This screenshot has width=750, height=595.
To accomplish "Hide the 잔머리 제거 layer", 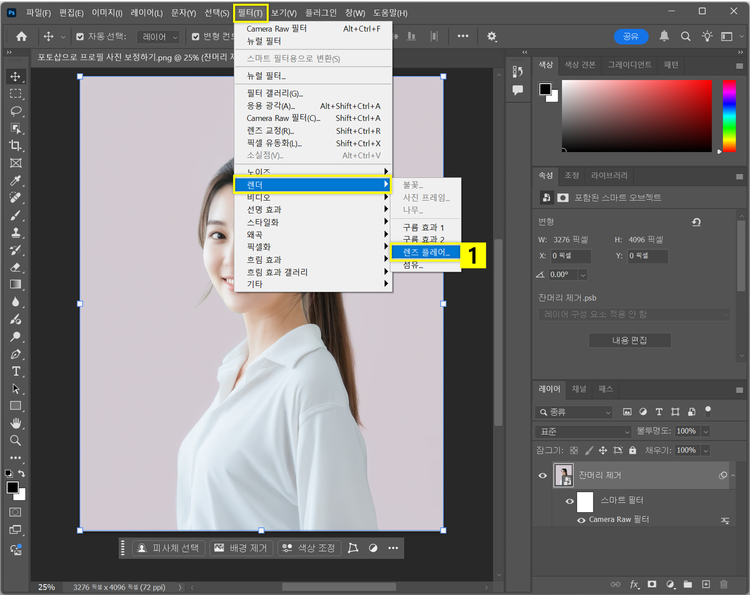I will pyautogui.click(x=544, y=475).
